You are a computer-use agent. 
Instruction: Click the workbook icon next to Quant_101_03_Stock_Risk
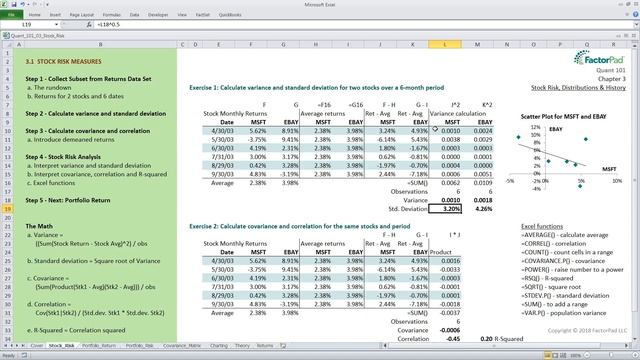6,36
